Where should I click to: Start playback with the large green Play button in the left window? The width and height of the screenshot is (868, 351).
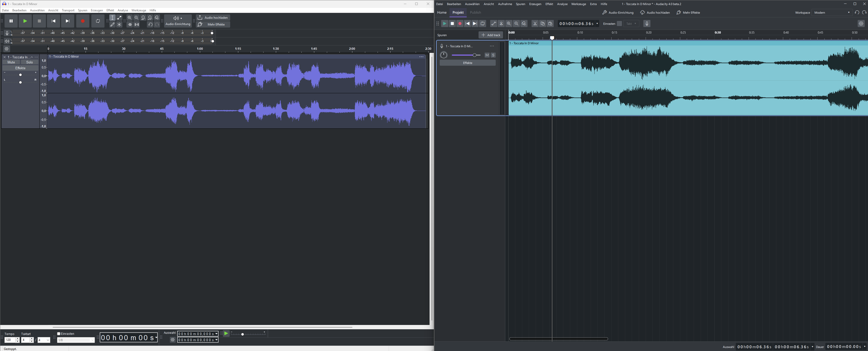click(25, 21)
